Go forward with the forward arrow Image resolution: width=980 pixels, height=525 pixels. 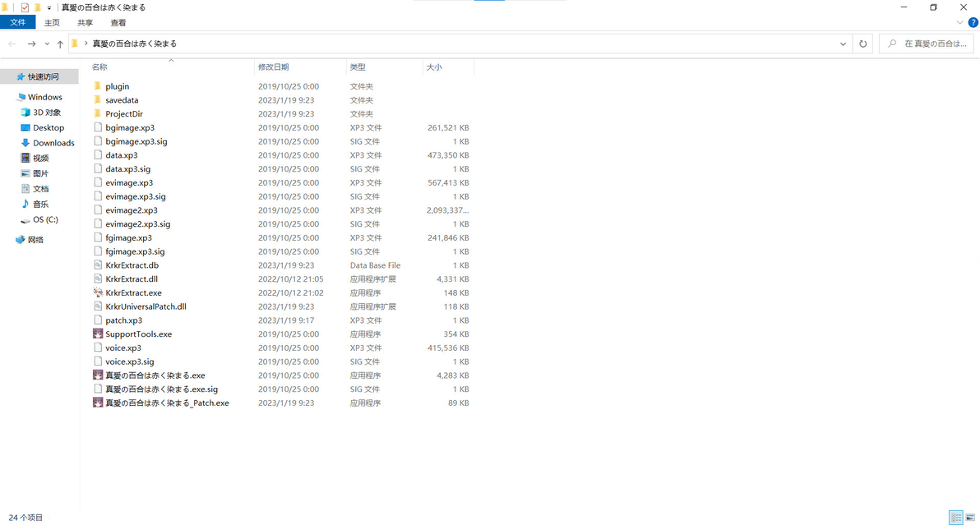31,44
